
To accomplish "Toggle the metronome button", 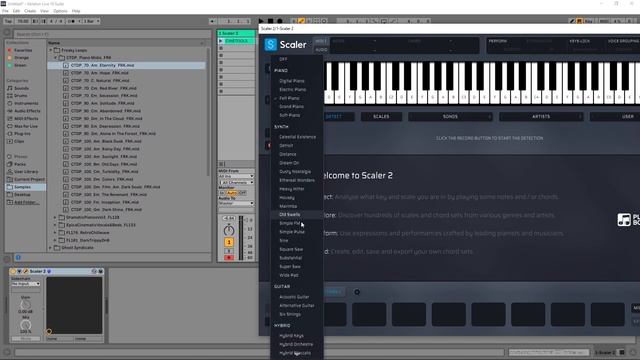I will (73, 21).
